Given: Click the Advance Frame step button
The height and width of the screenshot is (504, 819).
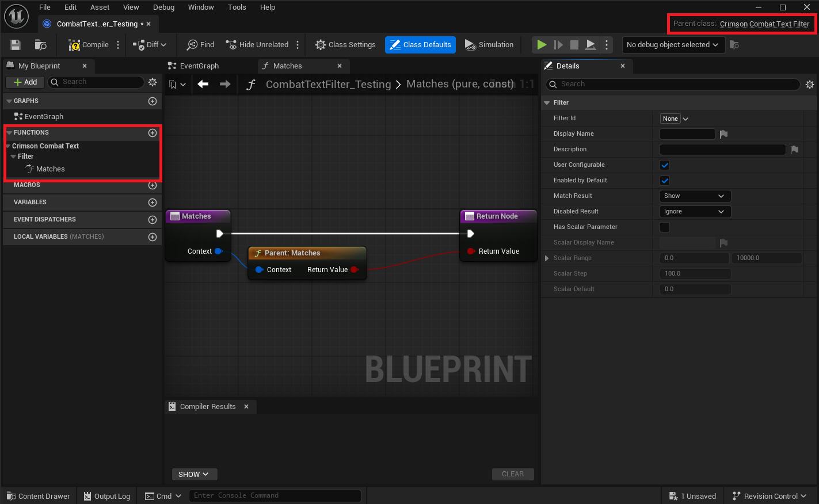Looking at the screenshot, I should coord(558,45).
